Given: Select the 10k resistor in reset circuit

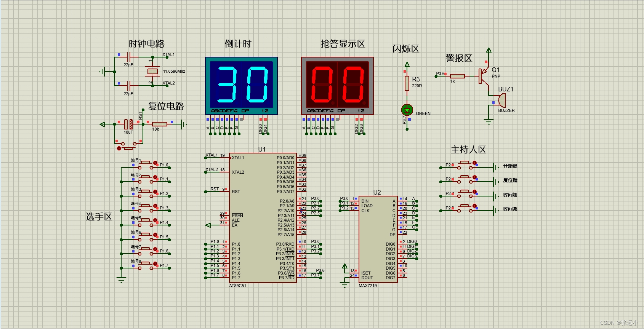Looking at the screenshot, I should tap(159, 124).
